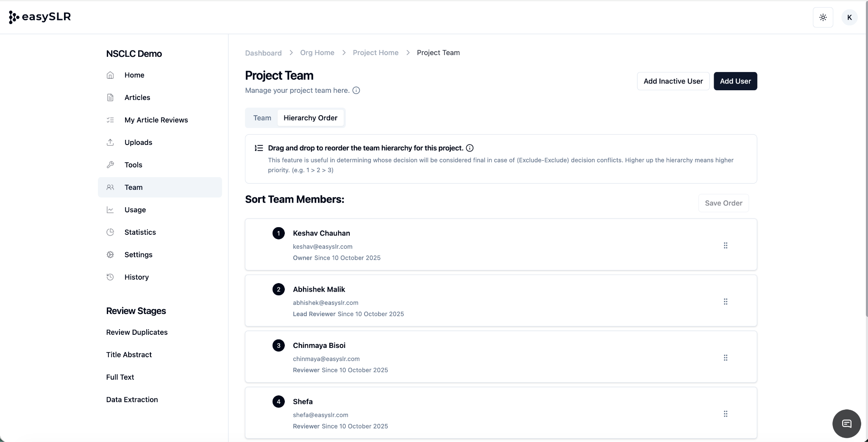This screenshot has width=868, height=442.
Task: Click the info icon beside Manage your project team
Action: click(x=356, y=90)
